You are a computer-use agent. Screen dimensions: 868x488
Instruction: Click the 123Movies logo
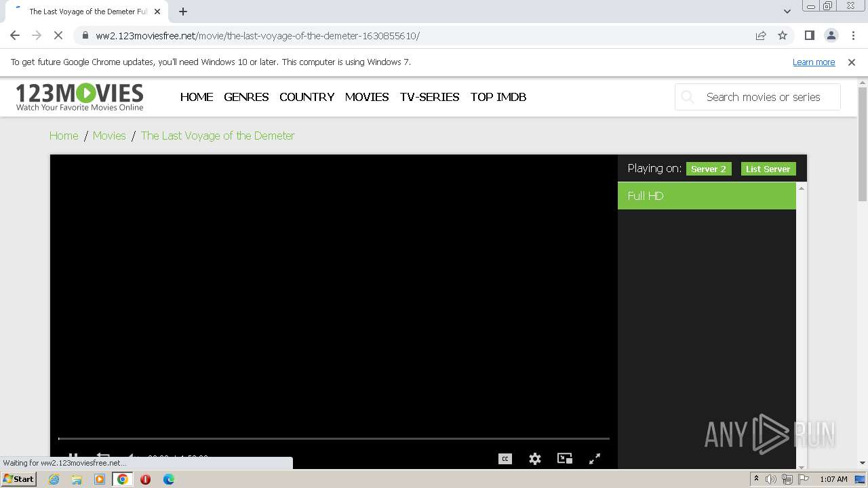79,97
